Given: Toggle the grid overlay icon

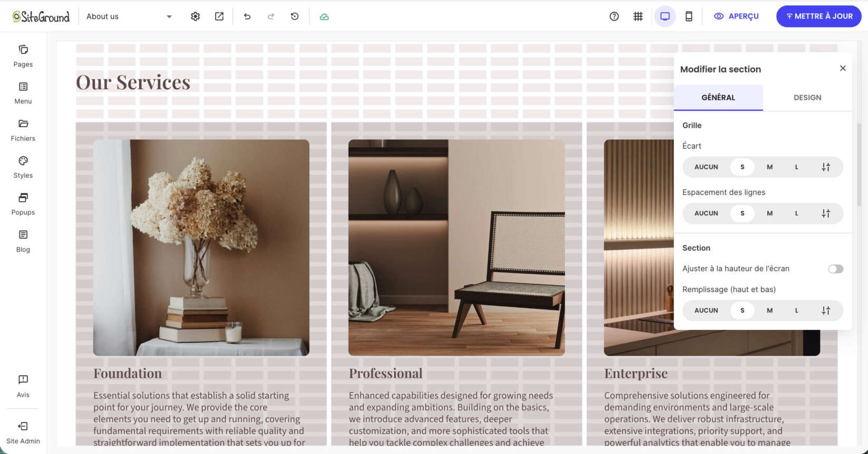Looking at the screenshot, I should point(638,16).
